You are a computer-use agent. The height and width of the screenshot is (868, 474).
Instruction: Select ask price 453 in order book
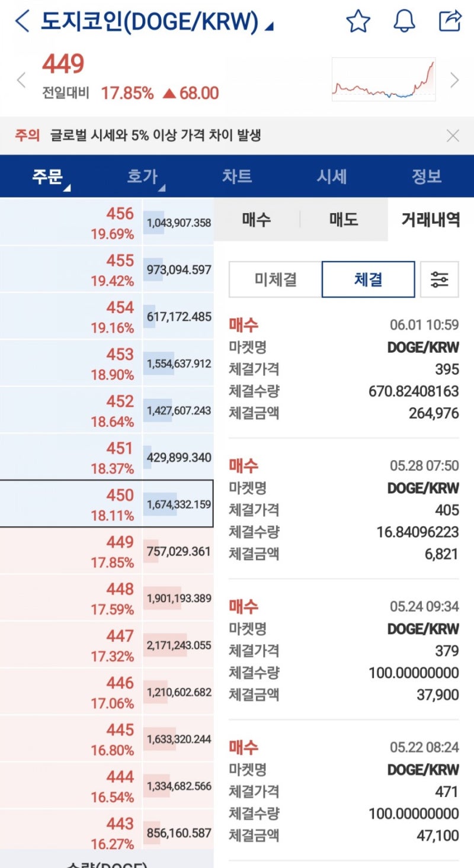tap(71, 363)
